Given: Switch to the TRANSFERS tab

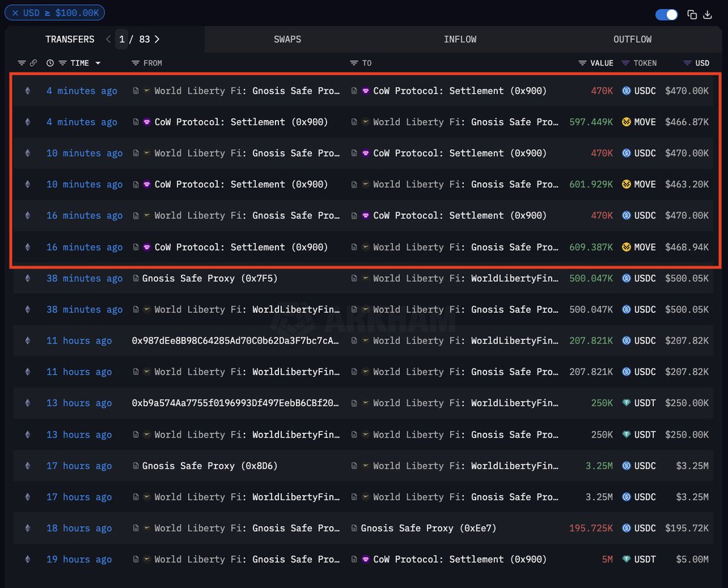Looking at the screenshot, I should click(x=70, y=39).
